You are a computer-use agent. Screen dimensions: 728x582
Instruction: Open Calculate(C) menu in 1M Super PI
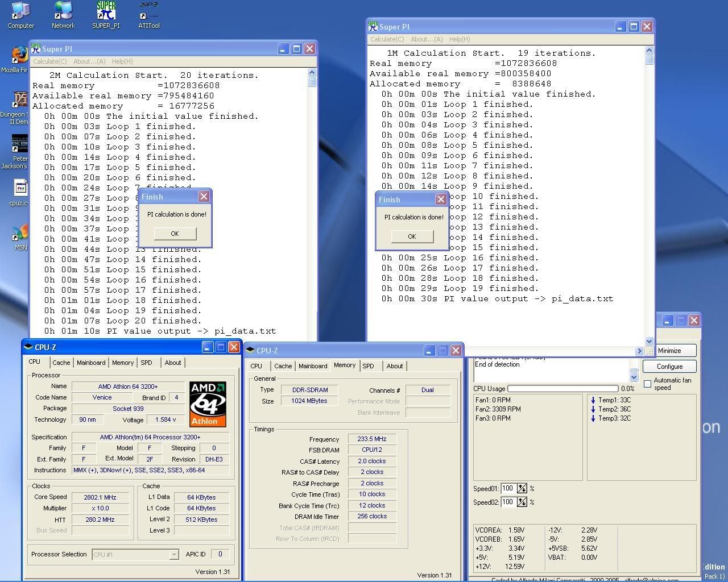click(387, 39)
